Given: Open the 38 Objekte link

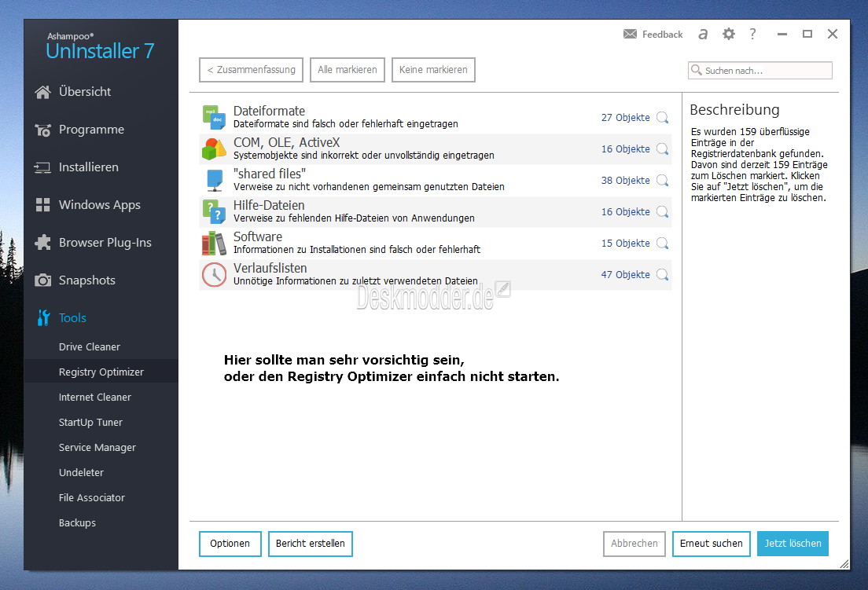Looking at the screenshot, I should [x=626, y=181].
